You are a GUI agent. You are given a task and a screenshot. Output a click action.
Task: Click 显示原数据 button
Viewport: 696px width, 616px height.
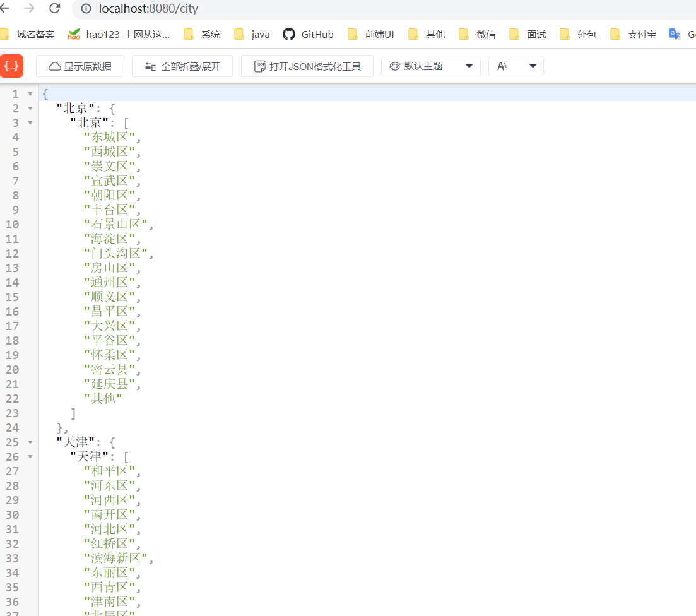tap(80, 66)
